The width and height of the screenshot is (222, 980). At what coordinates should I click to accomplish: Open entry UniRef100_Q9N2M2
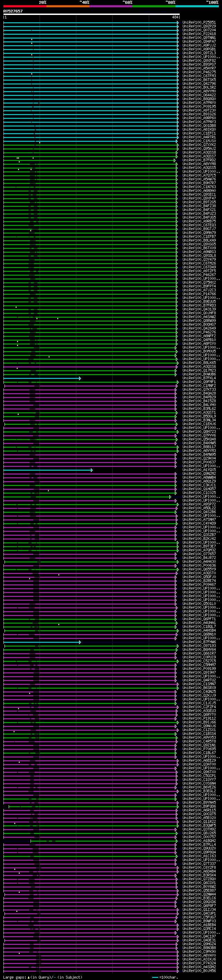tap(199, 474)
